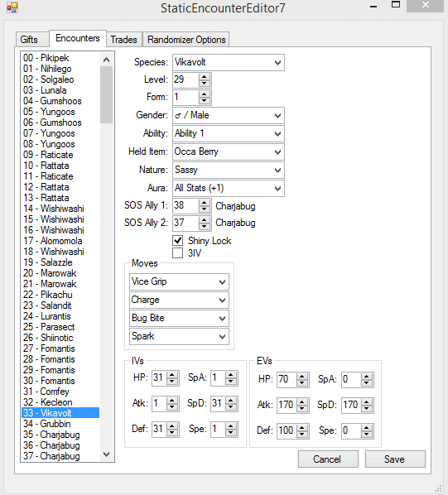Select list entry 33 - Vikavolt
This screenshot has width=448, height=495.
(60, 413)
